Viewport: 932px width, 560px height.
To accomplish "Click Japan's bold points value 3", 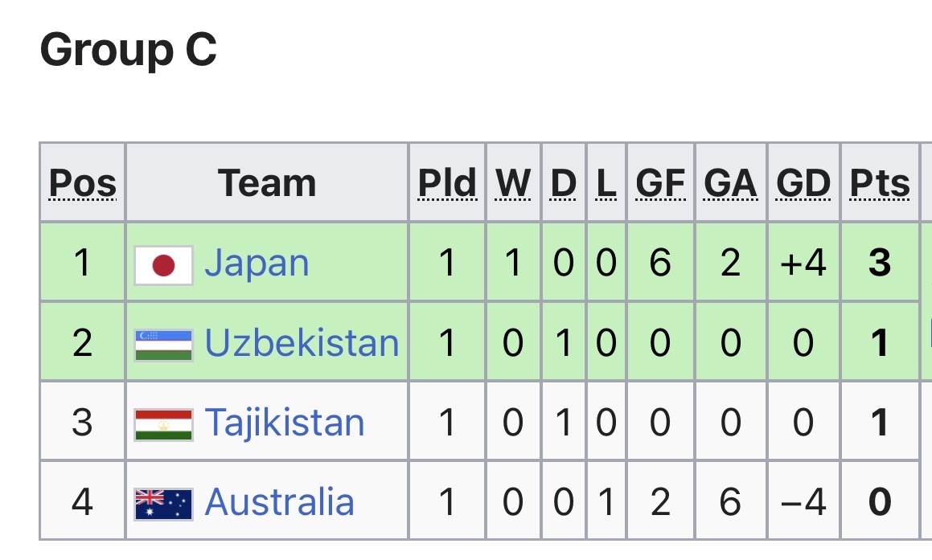I will tap(880, 264).
